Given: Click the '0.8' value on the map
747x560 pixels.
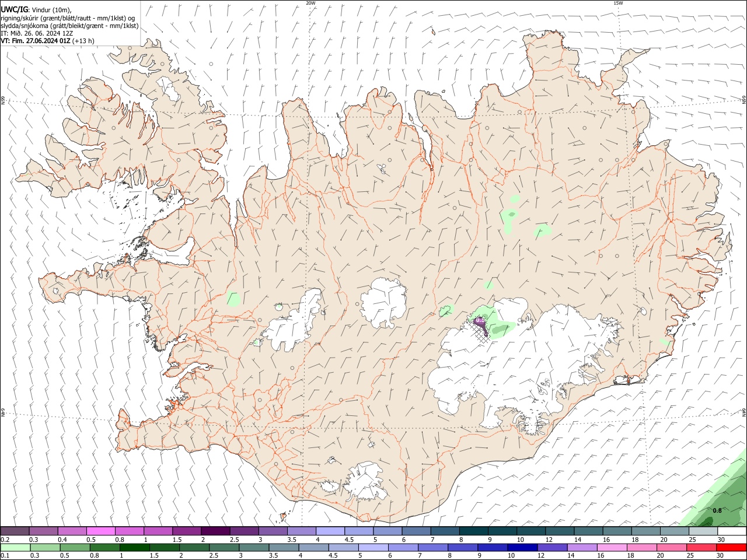Looking at the screenshot, I should tap(717, 510).
